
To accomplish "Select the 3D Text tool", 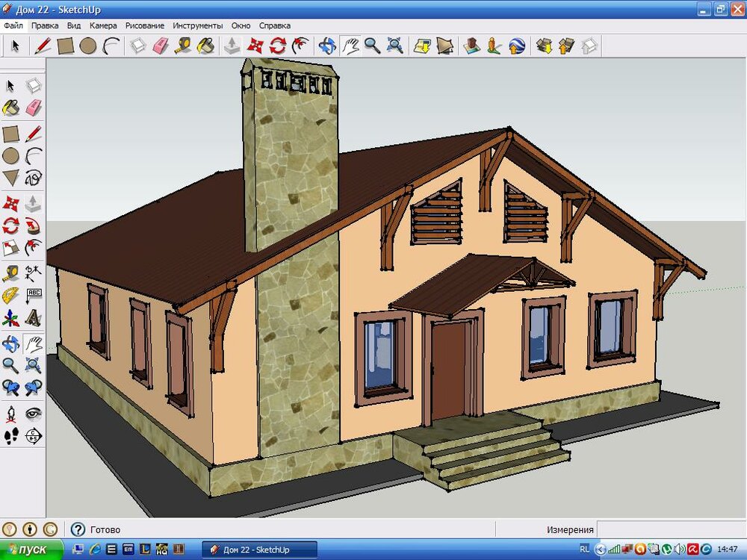I will 33,319.
